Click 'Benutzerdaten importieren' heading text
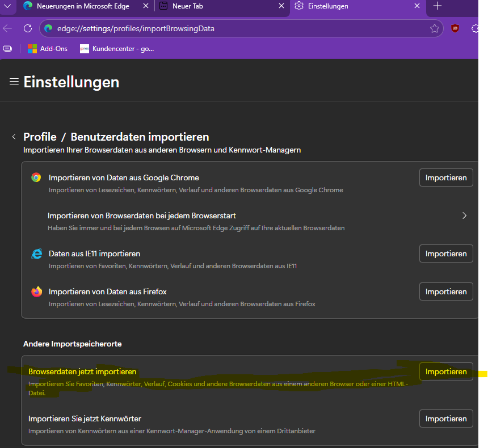This screenshot has width=488, height=448. [x=140, y=137]
